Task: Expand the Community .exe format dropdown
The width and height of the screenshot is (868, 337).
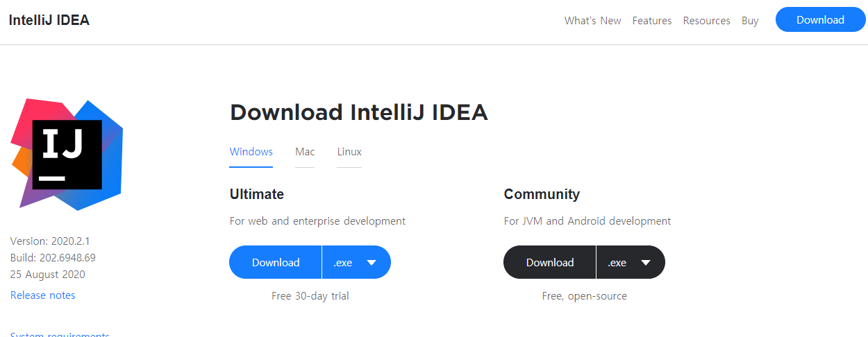Action: [x=631, y=262]
